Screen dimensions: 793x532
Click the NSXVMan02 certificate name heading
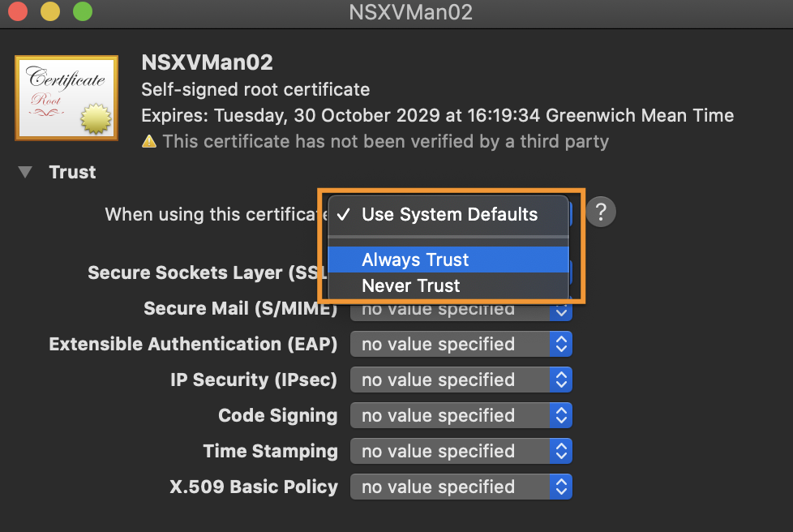(x=207, y=62)
